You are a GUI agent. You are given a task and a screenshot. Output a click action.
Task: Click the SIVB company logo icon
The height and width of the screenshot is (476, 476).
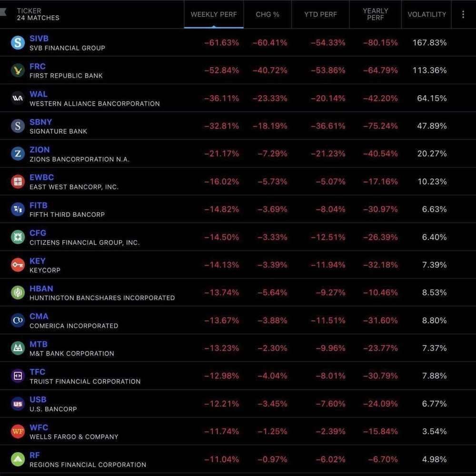click(18, 42)
